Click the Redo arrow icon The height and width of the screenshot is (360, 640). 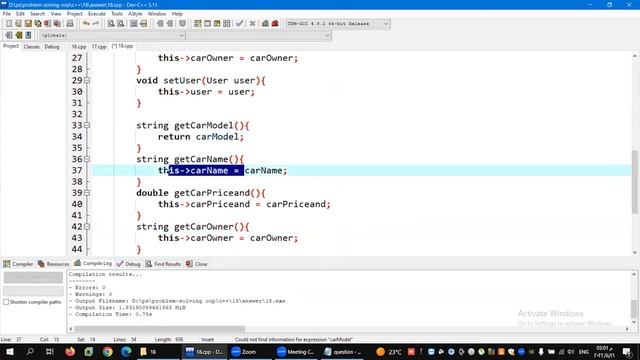pos(96,24)
